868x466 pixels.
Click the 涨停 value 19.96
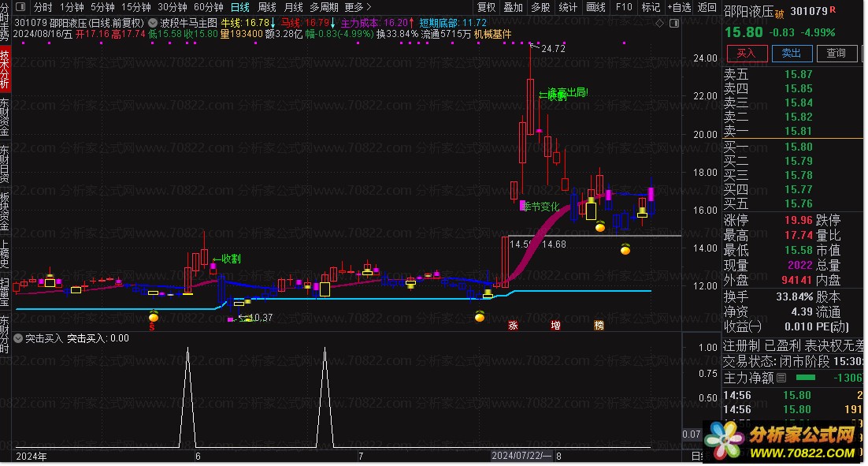798,220
